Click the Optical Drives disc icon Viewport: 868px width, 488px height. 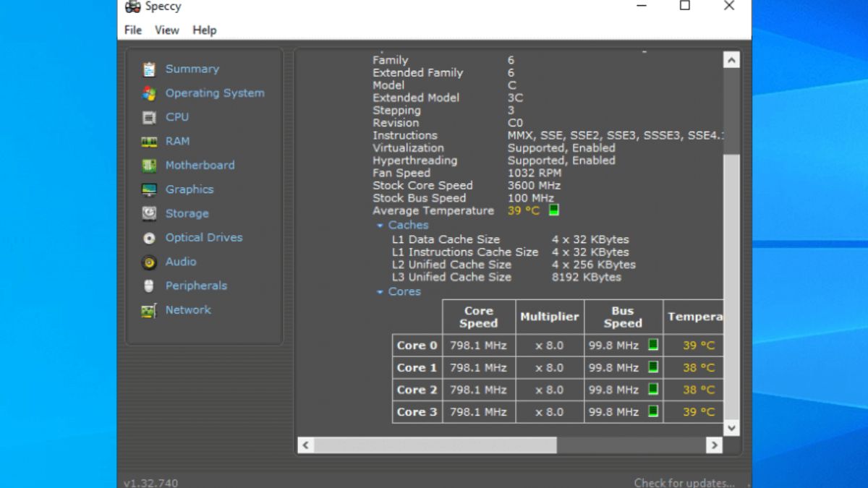point(149,238)
